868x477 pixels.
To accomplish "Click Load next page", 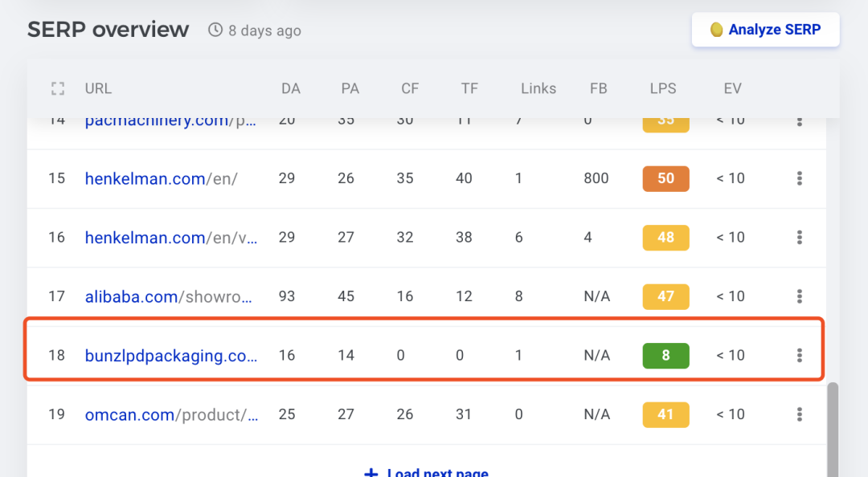I will (426, 472).
